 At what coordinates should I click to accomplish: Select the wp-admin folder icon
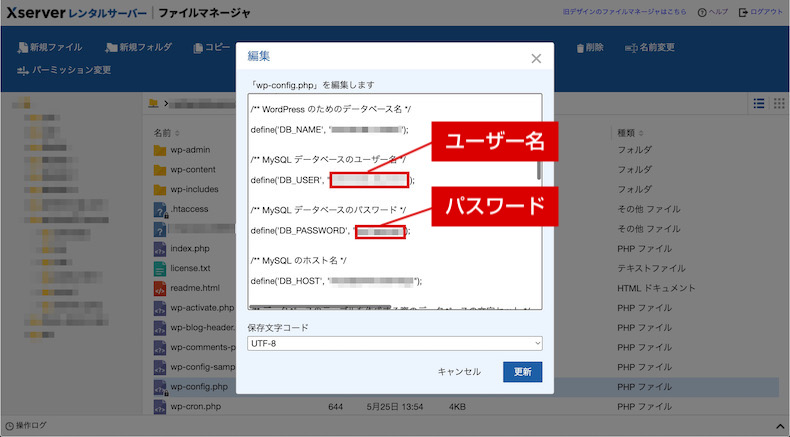160,150
